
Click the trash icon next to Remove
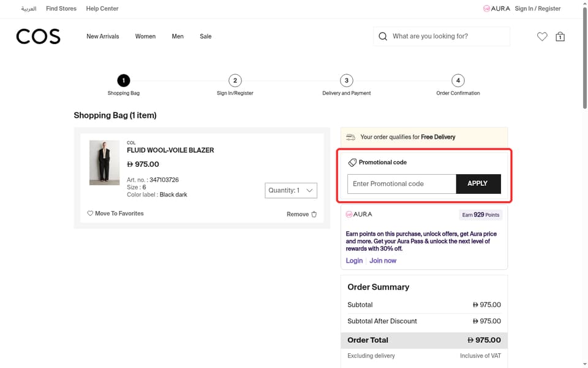(x=314, y=214)
